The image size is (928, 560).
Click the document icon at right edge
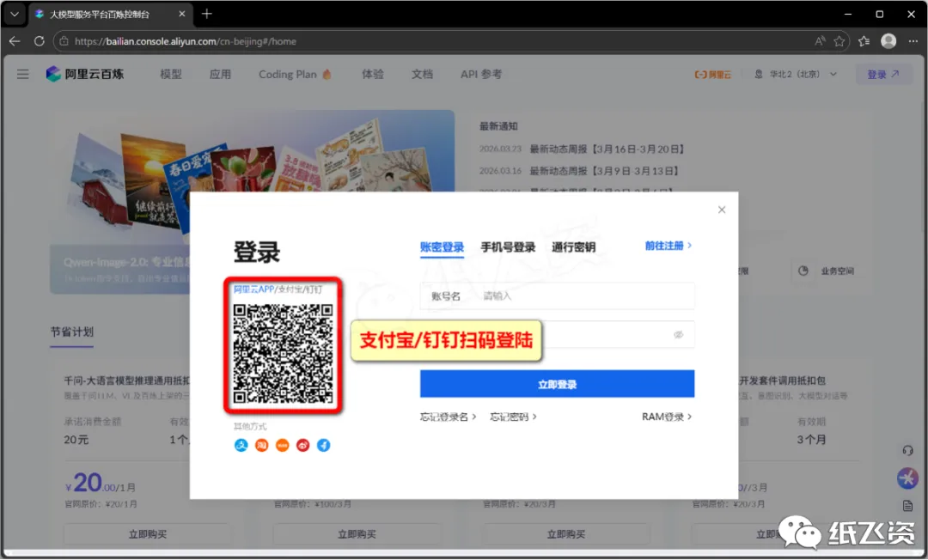pyautogui.click(x=908, y=506)
